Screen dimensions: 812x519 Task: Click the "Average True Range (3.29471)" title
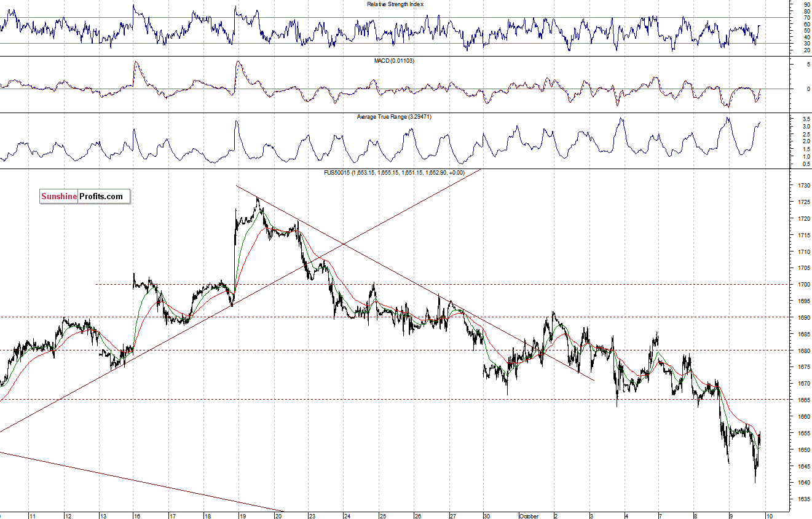pos(394,117)
